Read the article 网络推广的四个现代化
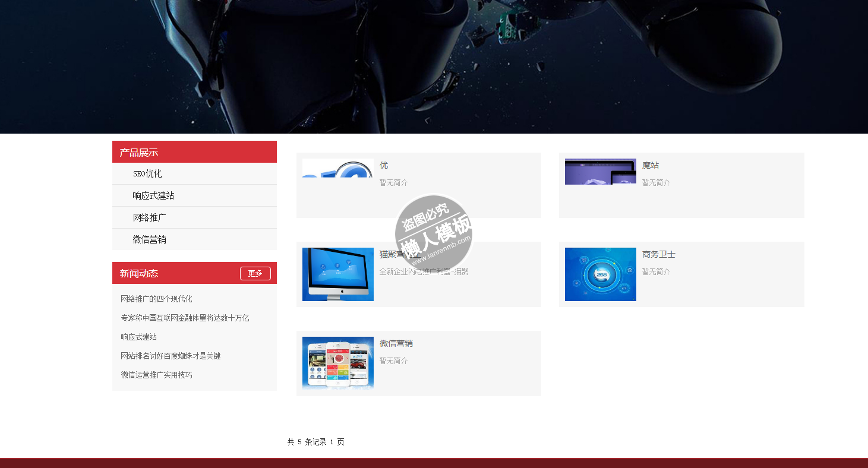 pos(156,299)
